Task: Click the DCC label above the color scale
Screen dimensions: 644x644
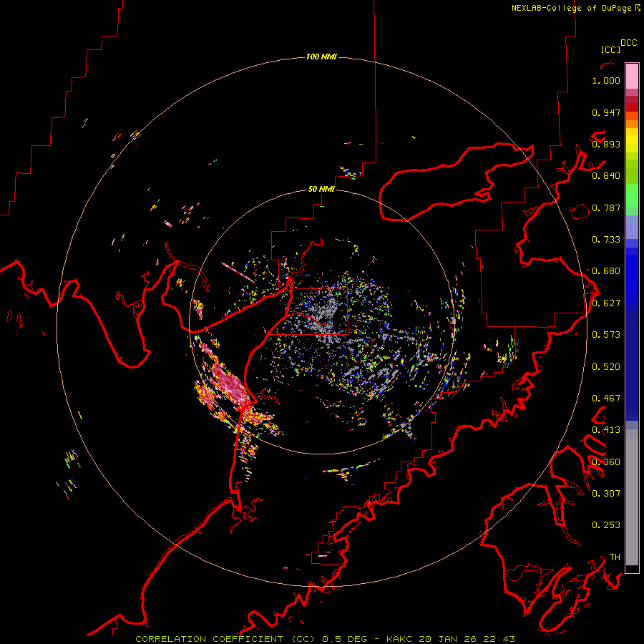Action: [628, 43]
